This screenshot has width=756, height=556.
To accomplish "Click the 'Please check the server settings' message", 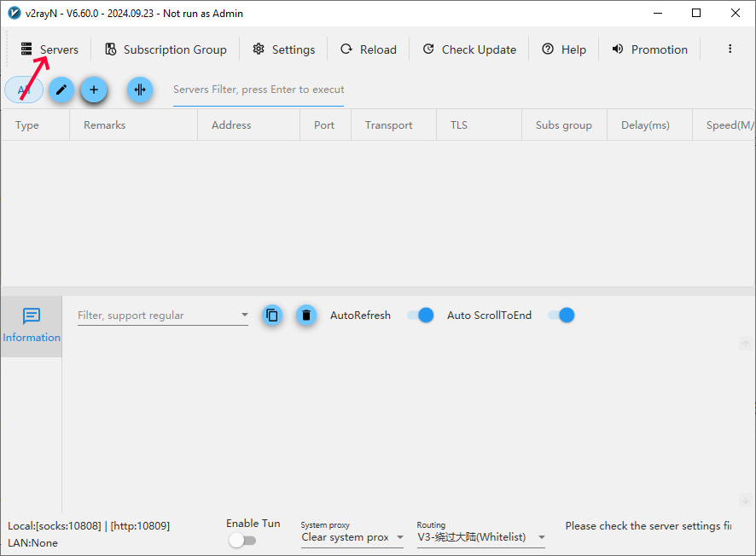I will [648, 525].
